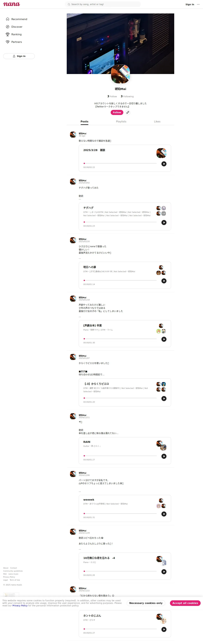Open the Privacy Policy link in cookie banner
This screenshot has width=203, height=644.
20,606
